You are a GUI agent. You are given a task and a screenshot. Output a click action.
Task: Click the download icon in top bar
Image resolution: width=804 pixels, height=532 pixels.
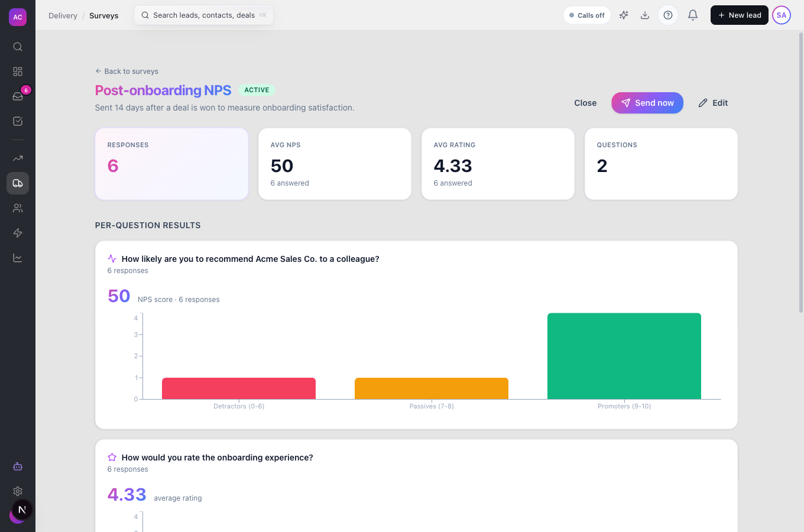coord(645,15)
